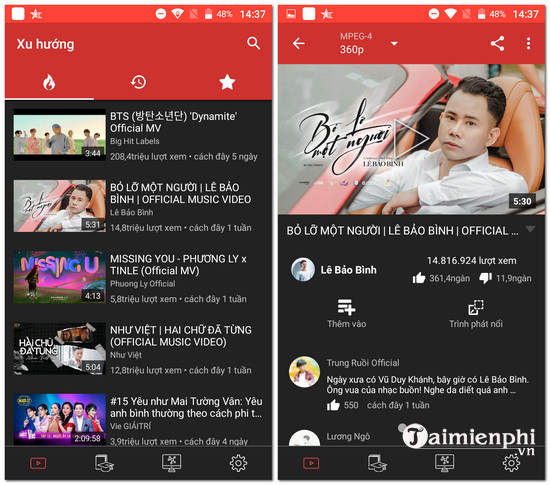
Task: Click the Lương Ngô commenter name
Action: [x=348, y=437]
